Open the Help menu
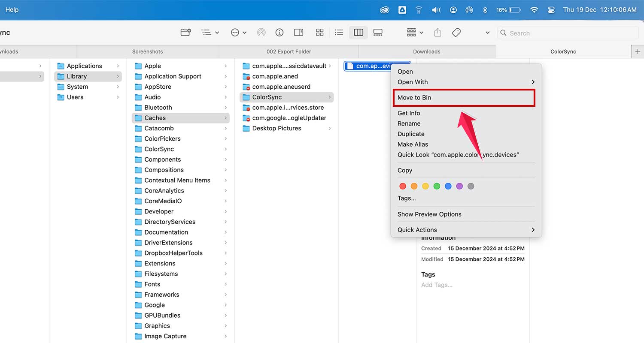Viewport: 644px width, 343px height. (x=12, y=9)
